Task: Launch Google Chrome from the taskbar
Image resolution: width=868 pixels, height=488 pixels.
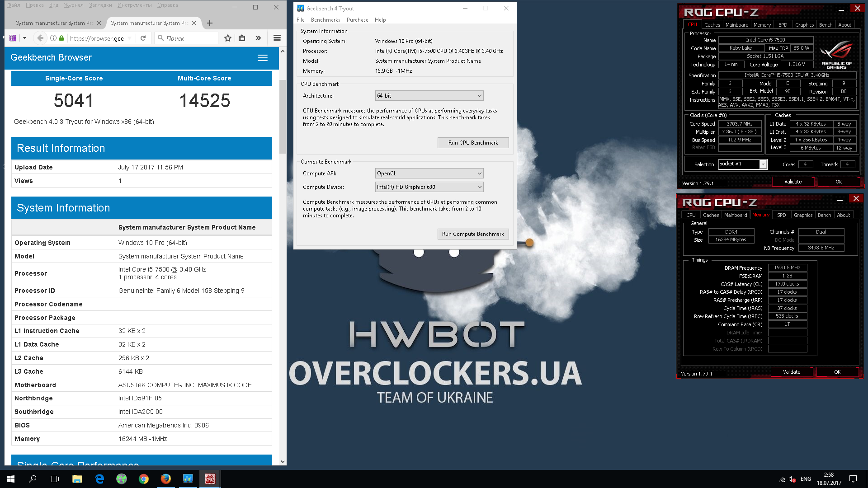Action: click(144, 479)
